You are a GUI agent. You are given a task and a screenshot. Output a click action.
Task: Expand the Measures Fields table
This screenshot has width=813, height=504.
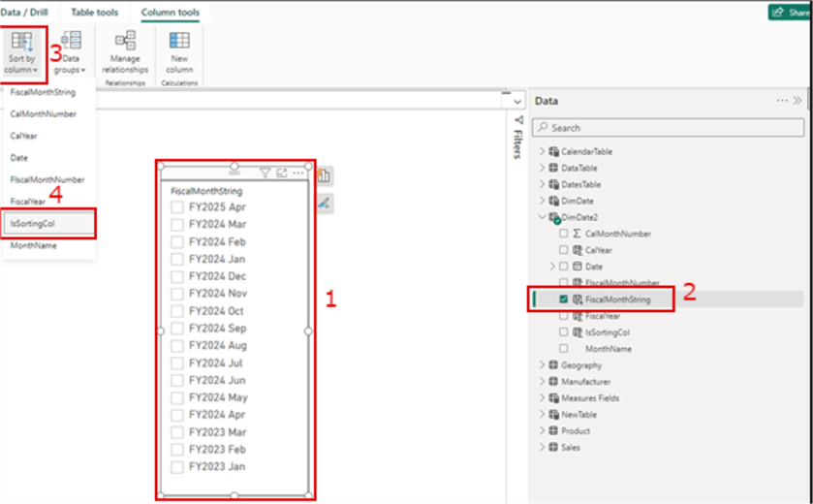point(542,398)
